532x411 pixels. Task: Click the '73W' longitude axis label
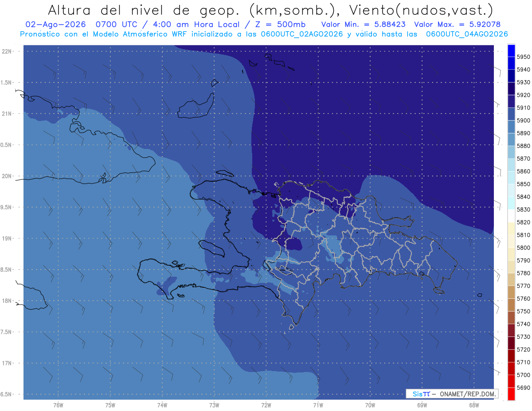[x=214, y=405]
